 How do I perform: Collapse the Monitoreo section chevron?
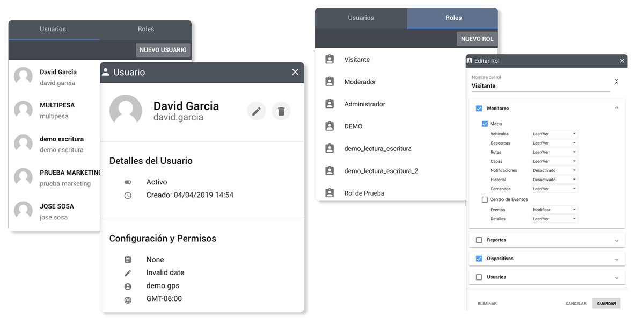(x=617, y=108)
